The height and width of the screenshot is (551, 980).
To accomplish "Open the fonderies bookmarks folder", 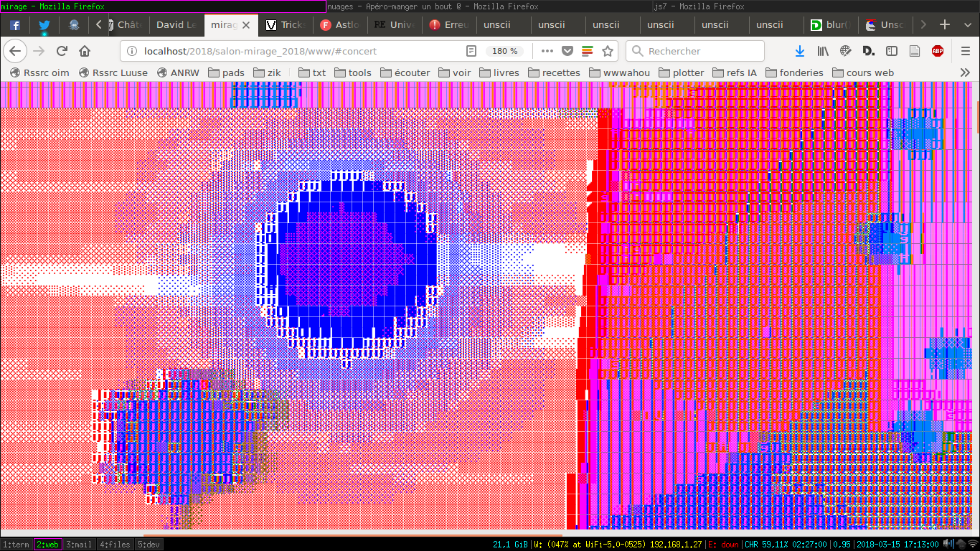I will coord(795,72).
